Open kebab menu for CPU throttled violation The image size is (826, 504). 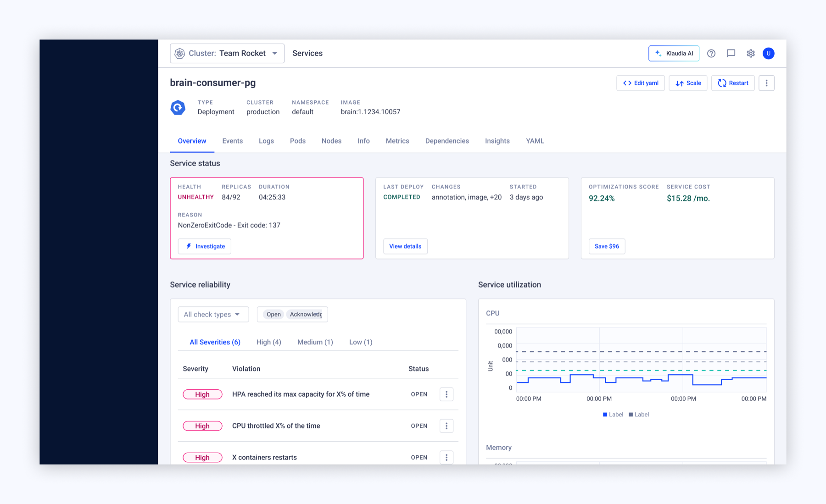tap(446, 426)
